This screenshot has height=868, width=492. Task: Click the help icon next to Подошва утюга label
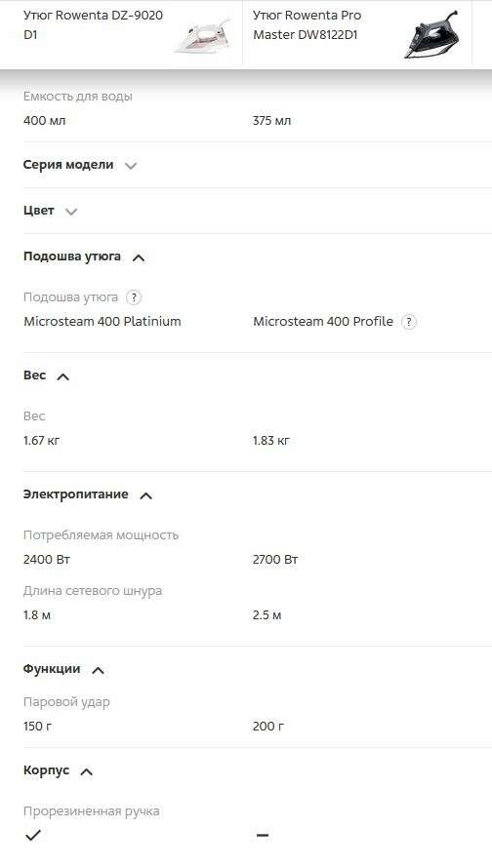tap(134, 297)
